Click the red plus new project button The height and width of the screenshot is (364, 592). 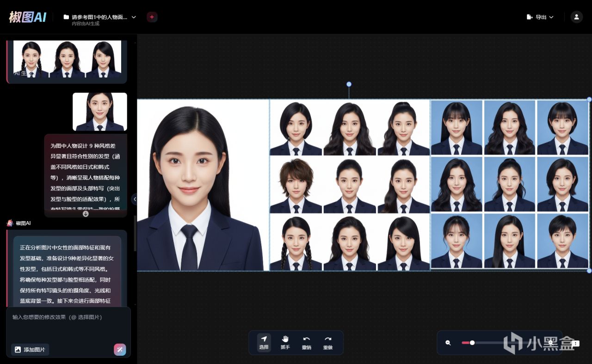pos(152,17)
